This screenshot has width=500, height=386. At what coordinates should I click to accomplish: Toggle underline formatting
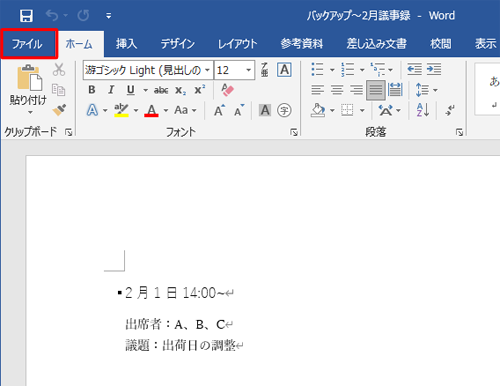tap(131, 90)
